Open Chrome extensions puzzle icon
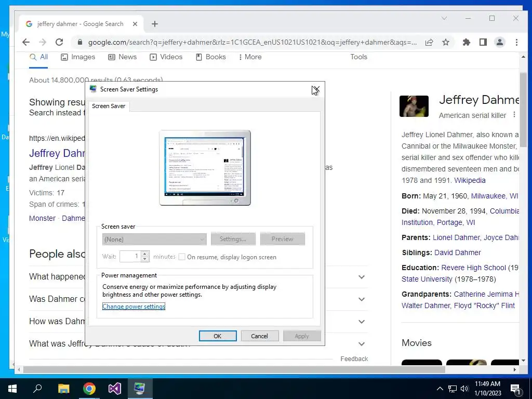 tap(467, 42)
